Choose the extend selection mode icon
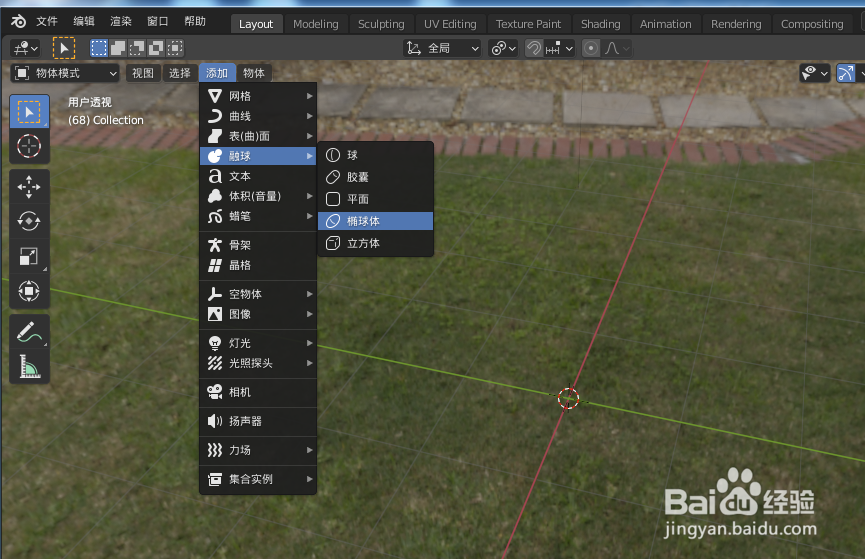Image resolution: width=865 pixels, height=559 pixels. 118,49
